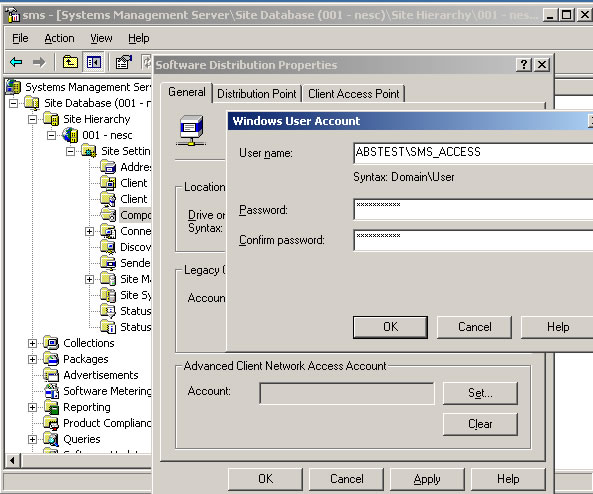593x494 pixels.
Task: Click Apply in Software Distribution Properties
Action: [x=427, y=479]
